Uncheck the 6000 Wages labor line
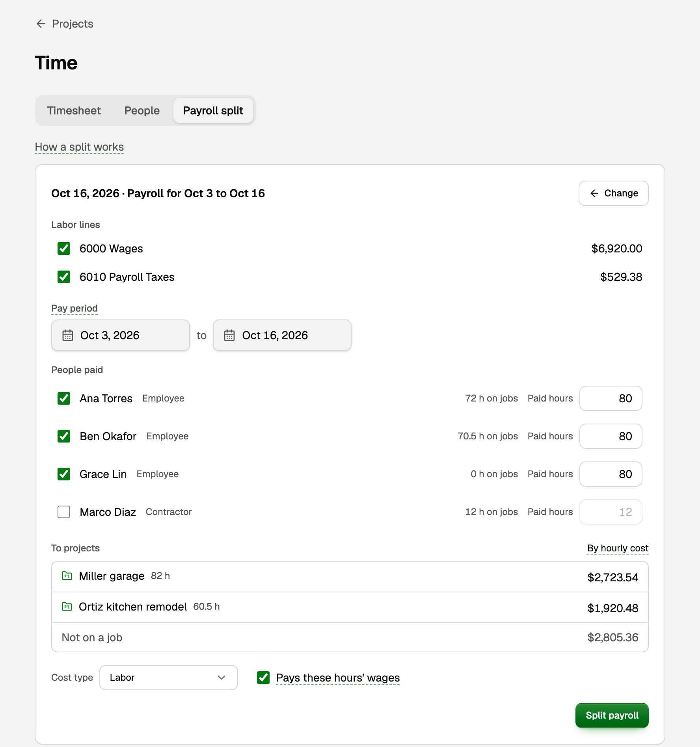The width and height of the screenshot is (700, 747). tap(64, 248)
